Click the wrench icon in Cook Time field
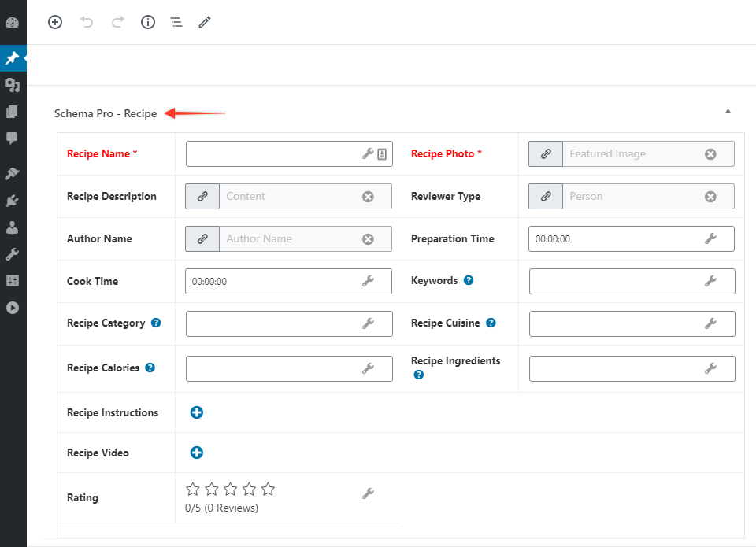The height and width of the screenshot is (547, 756). click(368, 281)
